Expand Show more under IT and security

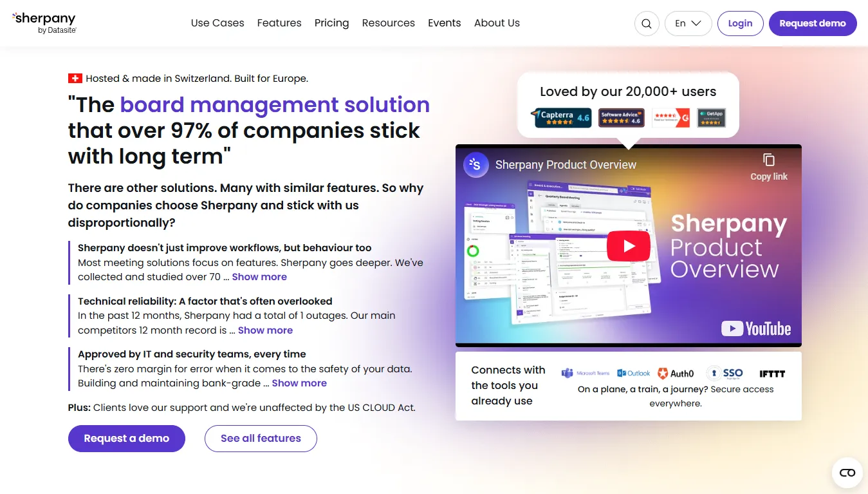point(299,383)
